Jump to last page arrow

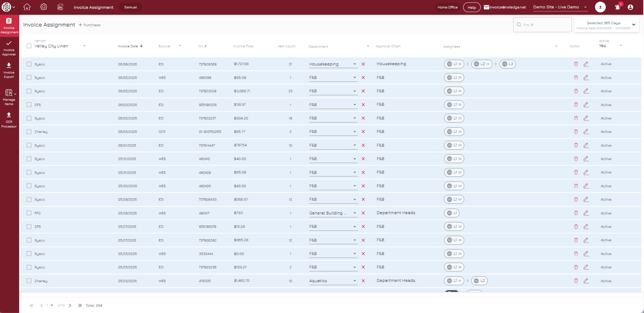[x=80, y=305]
